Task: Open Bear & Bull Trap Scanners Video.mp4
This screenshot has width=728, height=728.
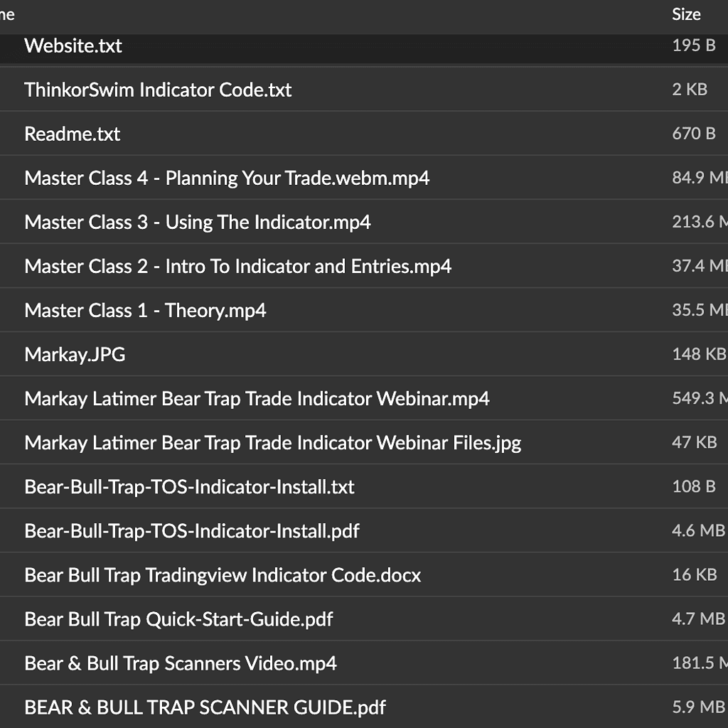Action: coord(181,663)
